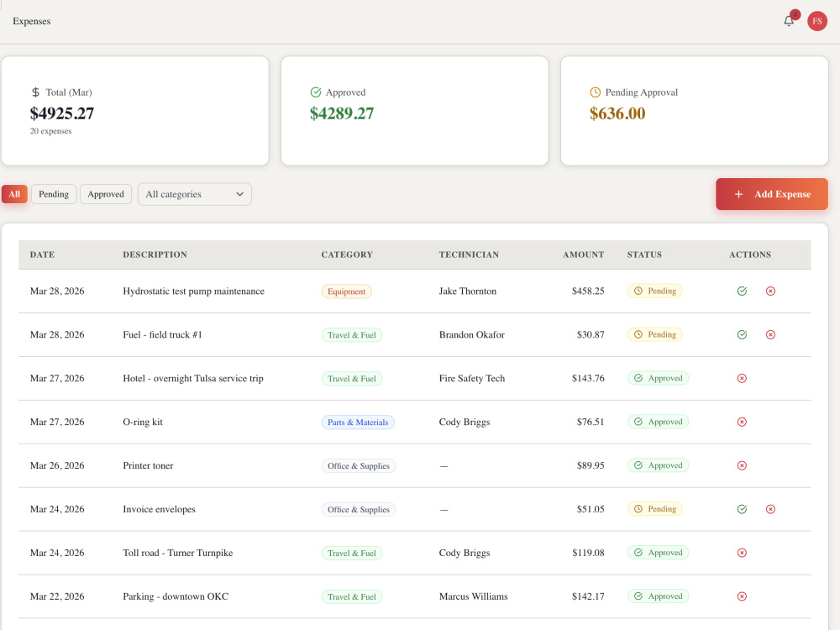Click the $119.08 amount

pyautogui.click(x=588, y=553)
